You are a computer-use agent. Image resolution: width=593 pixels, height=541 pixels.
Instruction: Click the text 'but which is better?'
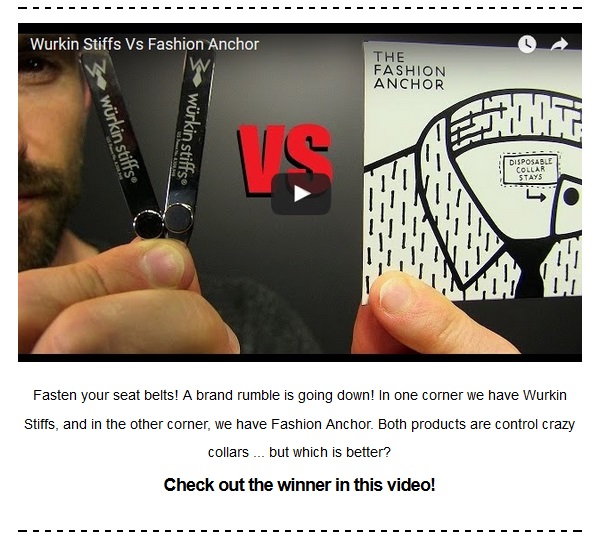(329, 452)
